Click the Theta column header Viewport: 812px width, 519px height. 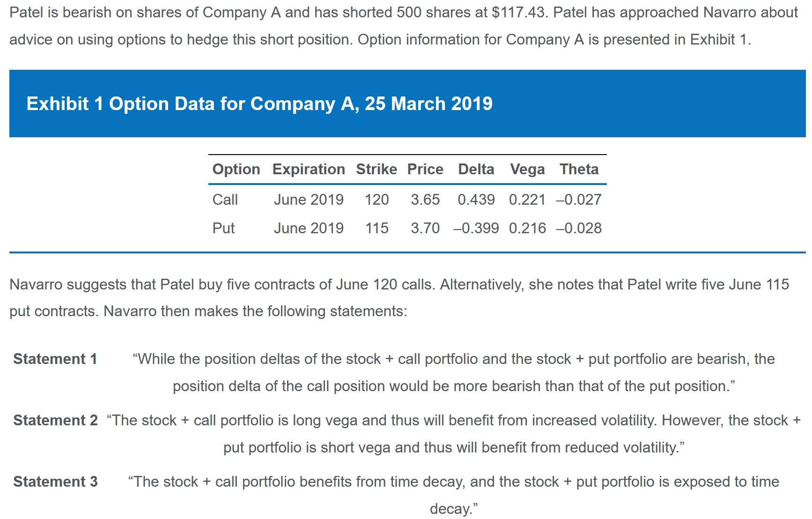tap(579, 169)
